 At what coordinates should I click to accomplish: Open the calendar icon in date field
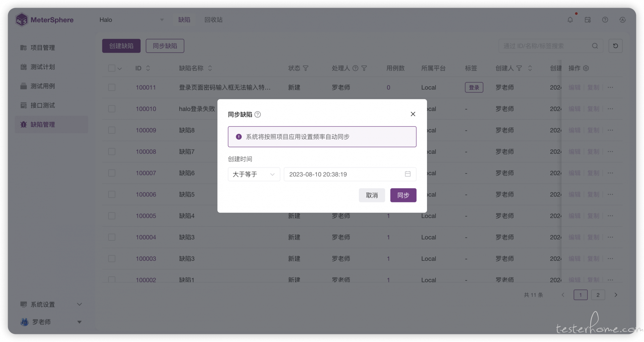[408, 174]
